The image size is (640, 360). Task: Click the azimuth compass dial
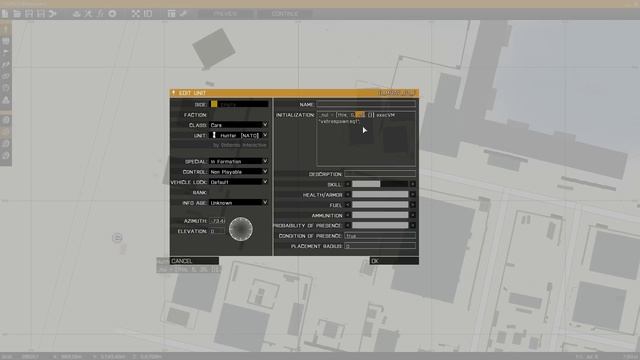[241, 229]
